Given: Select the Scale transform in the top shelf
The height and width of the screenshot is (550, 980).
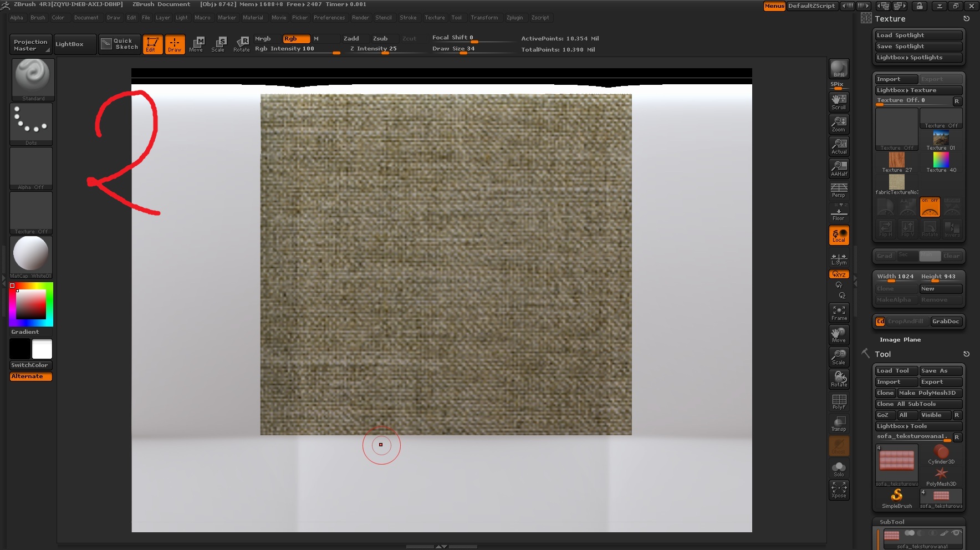Looking at the screenshot, I should click(x=218, y=44).
